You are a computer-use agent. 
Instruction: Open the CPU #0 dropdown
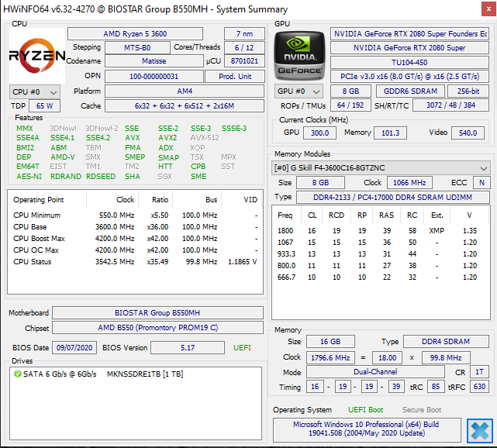coord(35,92)
